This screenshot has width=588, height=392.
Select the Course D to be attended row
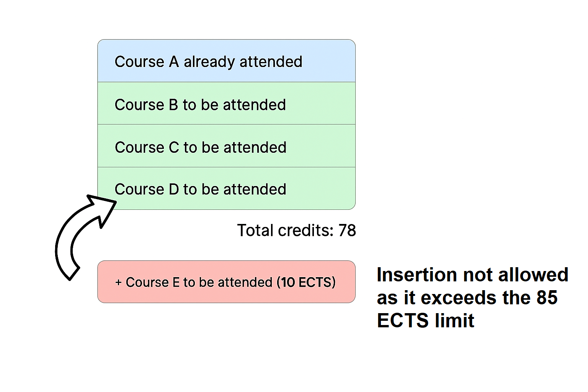pos(226,188)
